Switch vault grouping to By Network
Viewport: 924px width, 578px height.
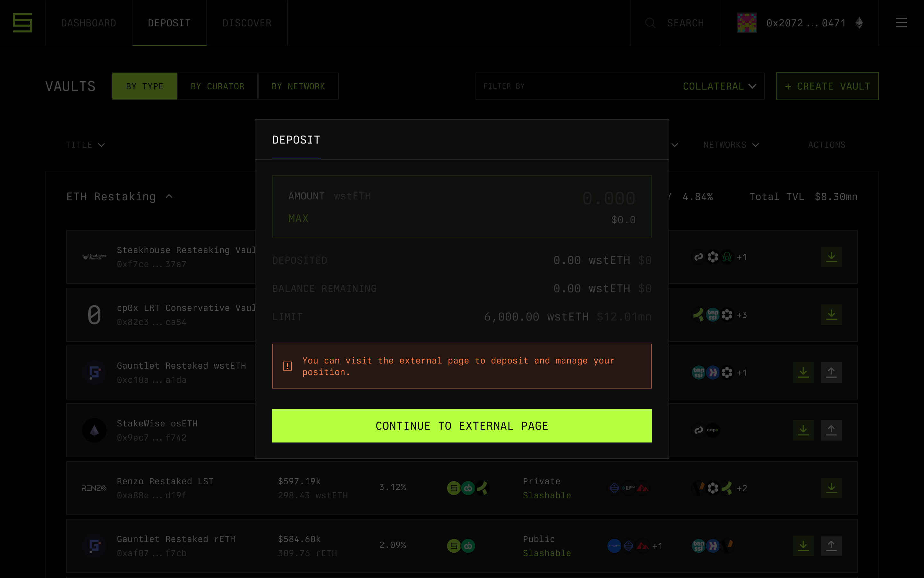[x=298, y=86]
